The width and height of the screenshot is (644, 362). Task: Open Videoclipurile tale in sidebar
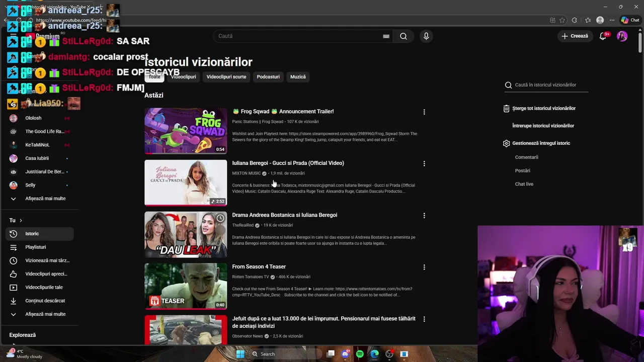(x=40, y=288)
